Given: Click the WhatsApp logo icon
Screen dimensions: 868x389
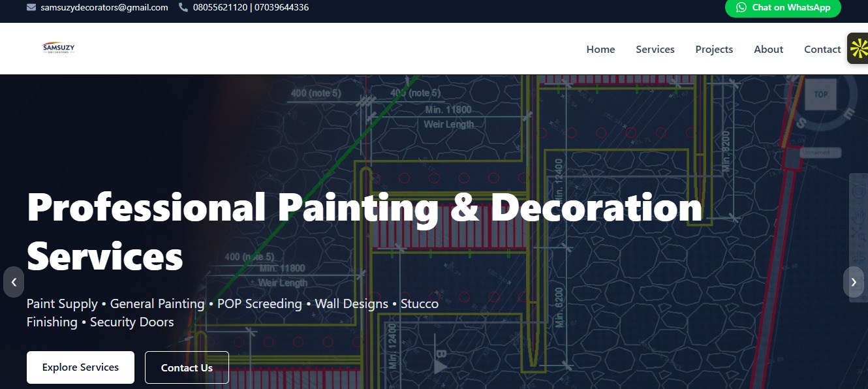Looking at the screenshot, I should [741, 7].
